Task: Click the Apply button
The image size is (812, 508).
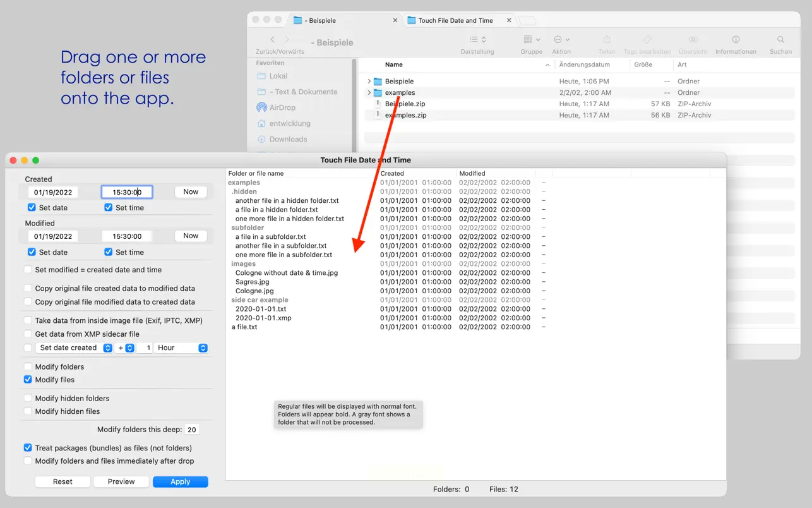Action: (x=180, y=481)
